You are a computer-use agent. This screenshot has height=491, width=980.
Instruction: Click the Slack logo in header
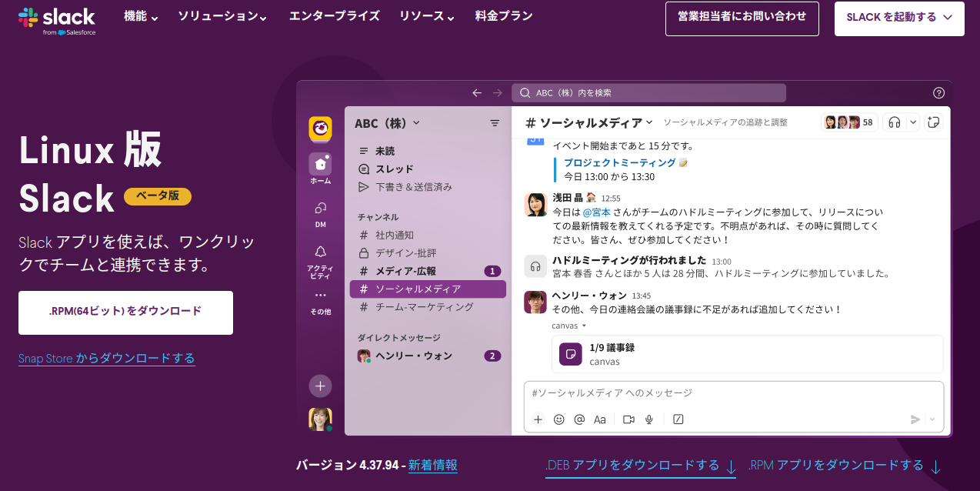coord(57,21)
